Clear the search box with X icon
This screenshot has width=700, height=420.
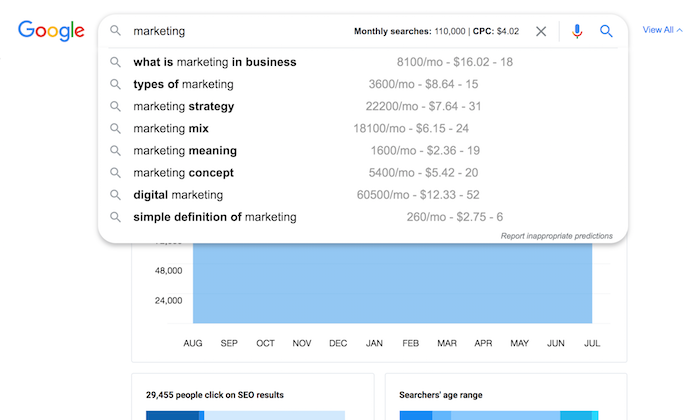[x=541, y=31]
